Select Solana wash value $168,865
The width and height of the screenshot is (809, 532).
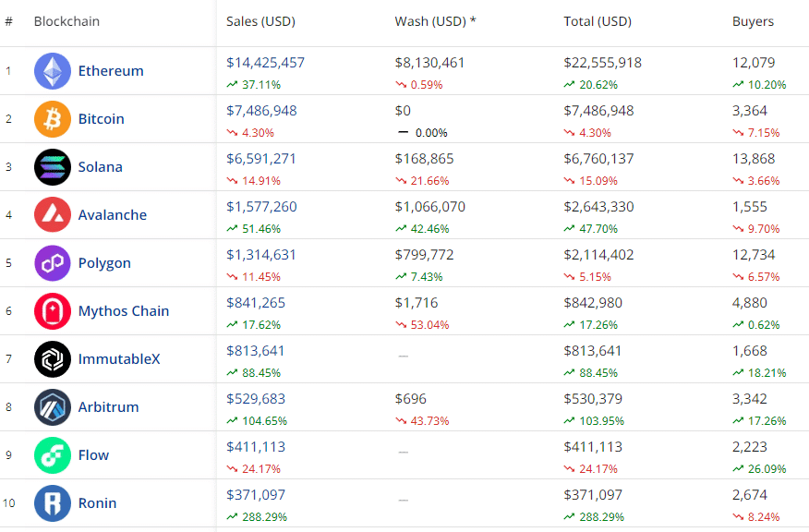point(424,159)
